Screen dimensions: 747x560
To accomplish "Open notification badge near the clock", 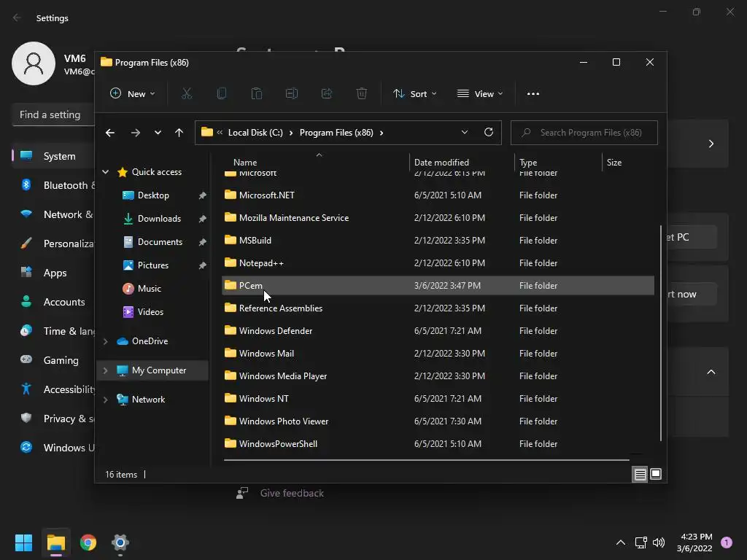I will tap(727, 542).
